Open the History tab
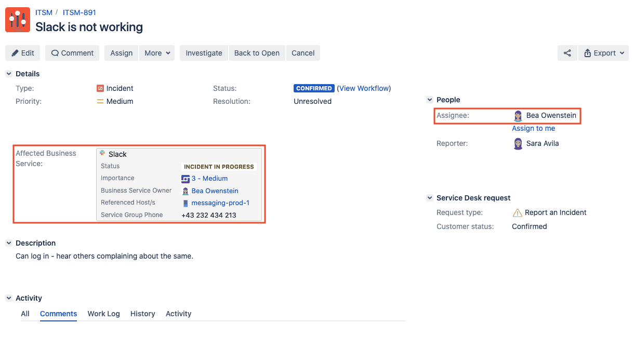634x364 pixels. pos(142,314)
